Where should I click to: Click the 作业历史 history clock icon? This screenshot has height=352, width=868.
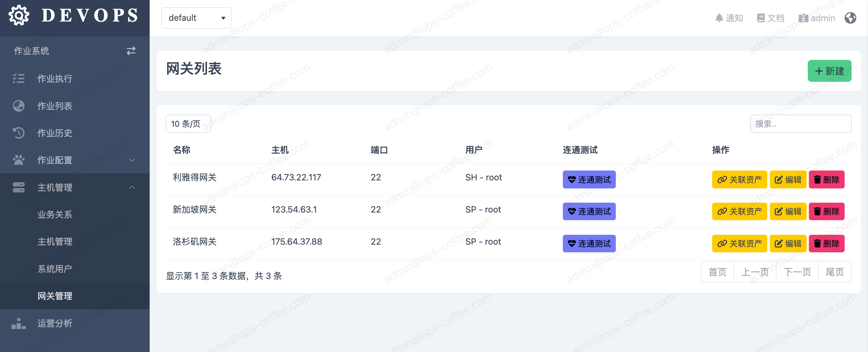click(x=19, y=133)
